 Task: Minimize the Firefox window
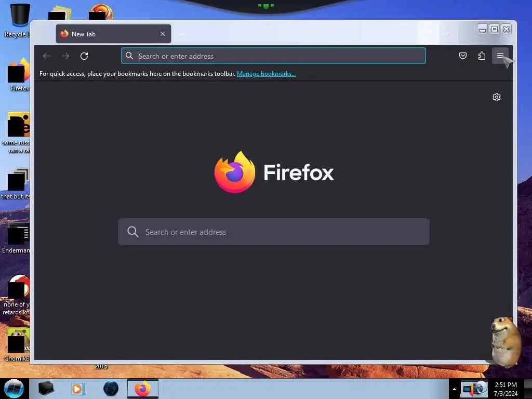pyautogui.click(x=482, y=29)
